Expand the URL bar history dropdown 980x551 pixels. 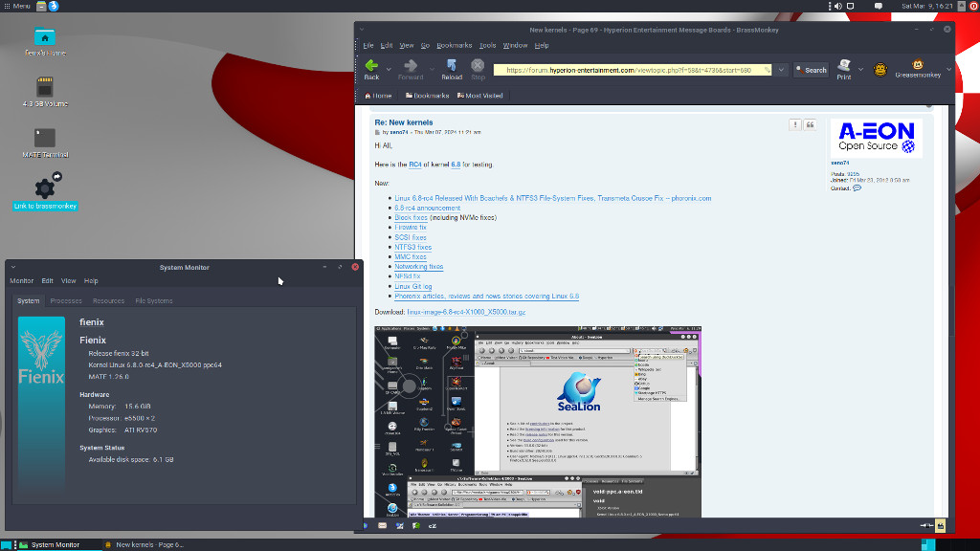(x=781, y=70)
